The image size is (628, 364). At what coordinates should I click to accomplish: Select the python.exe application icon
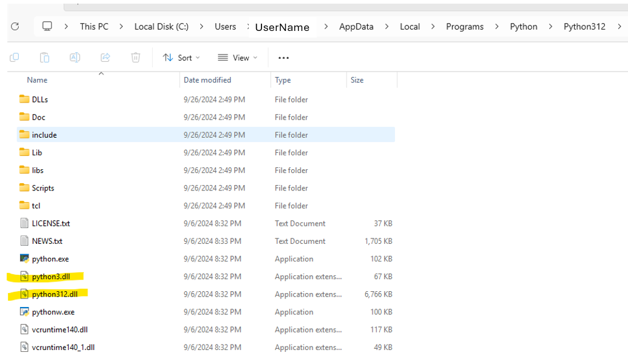tap(24, 259)
